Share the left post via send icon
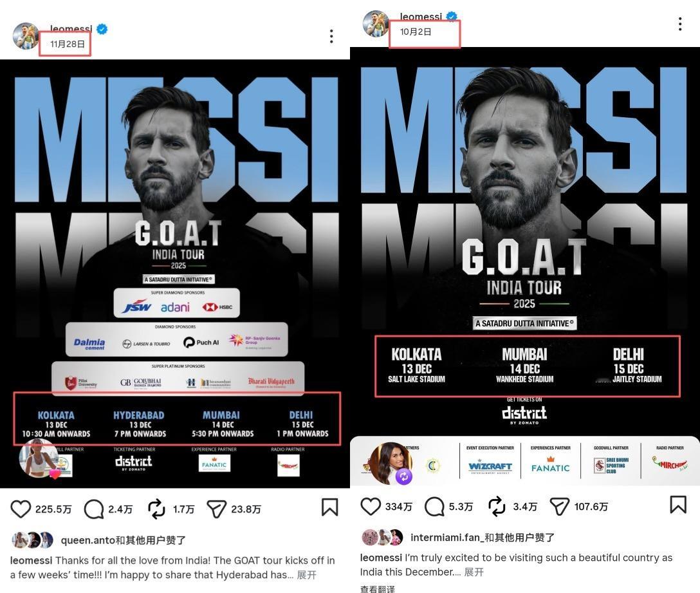 pos(217,509)
